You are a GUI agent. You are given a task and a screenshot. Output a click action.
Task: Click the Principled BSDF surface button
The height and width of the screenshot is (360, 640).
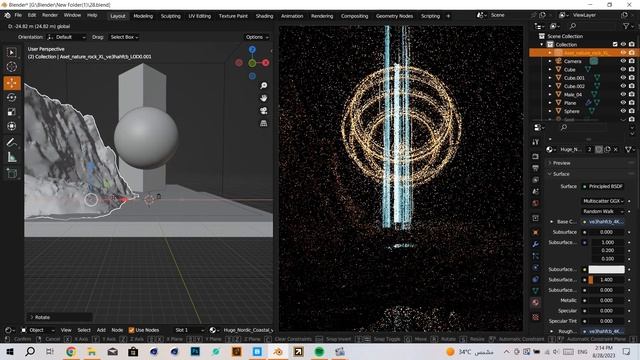tap(603, 187)
